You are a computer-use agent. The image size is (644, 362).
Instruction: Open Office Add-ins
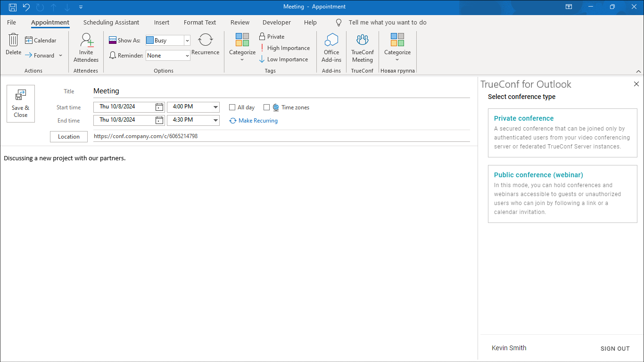coord(331,41)
